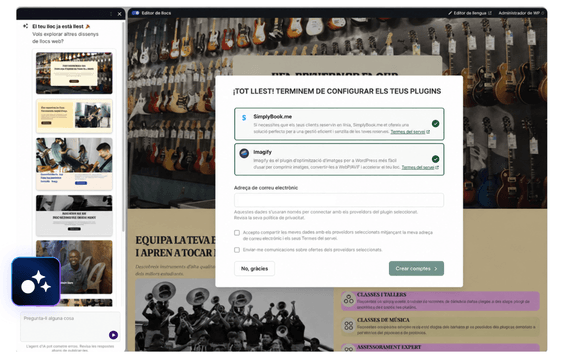Click the purple send arrow in chat box

click(x=113, y=335)
